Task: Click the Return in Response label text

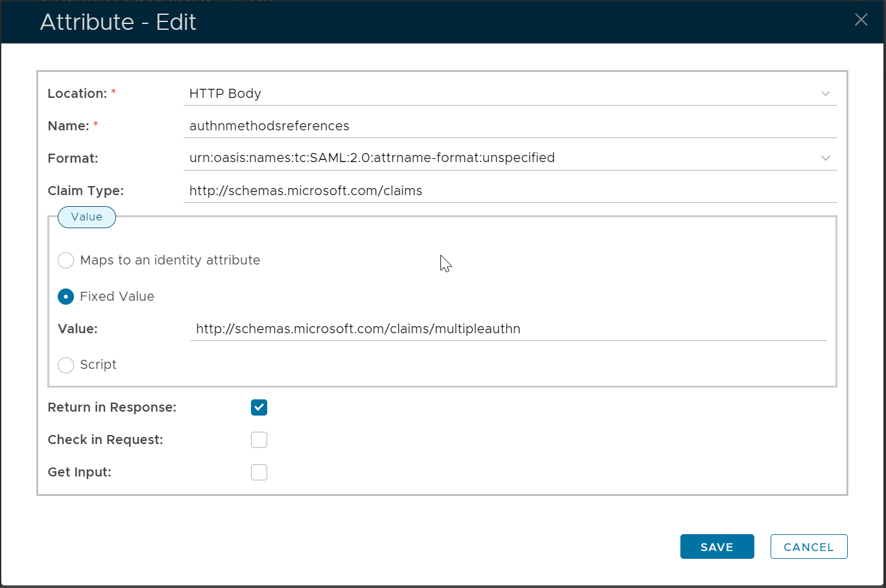Action: (x=112, y=408)
